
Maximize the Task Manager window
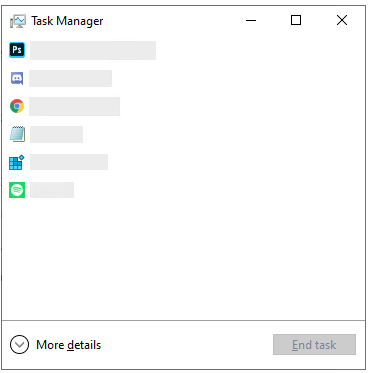[x=296, y=20]
